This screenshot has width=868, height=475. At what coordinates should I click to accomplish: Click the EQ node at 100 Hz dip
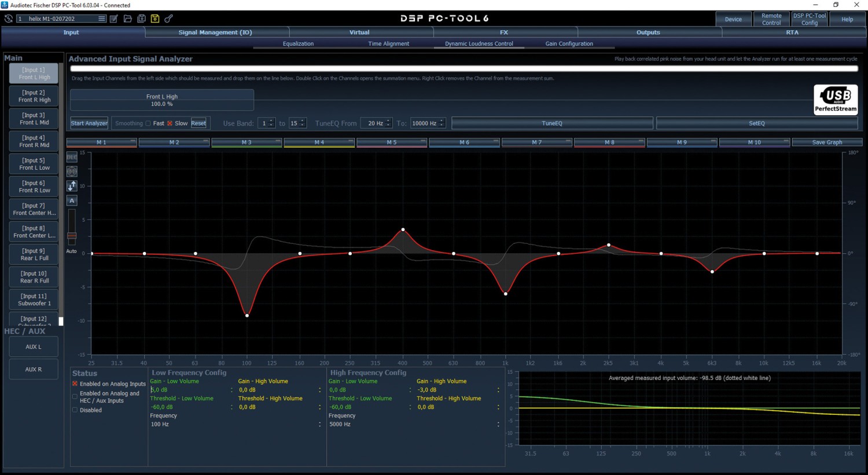[x=247, y=315]
